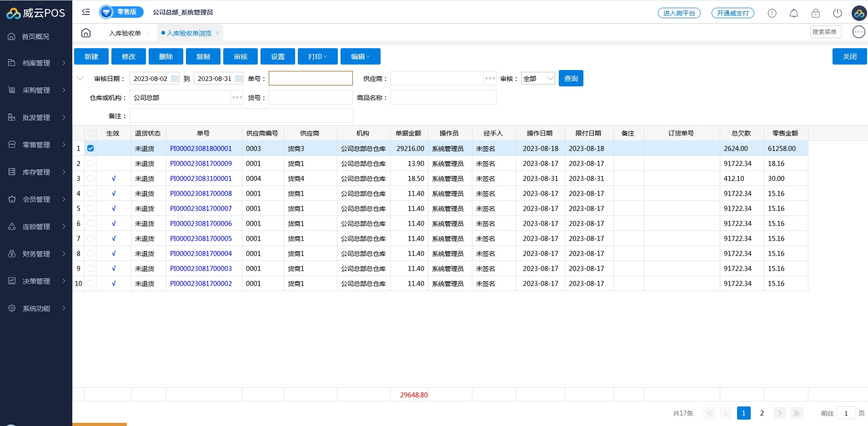Collapse the sidebar with the menu-fold icon
Viewport: 868px width, 426px height.
pyautogui.click(x=86, y=12)
